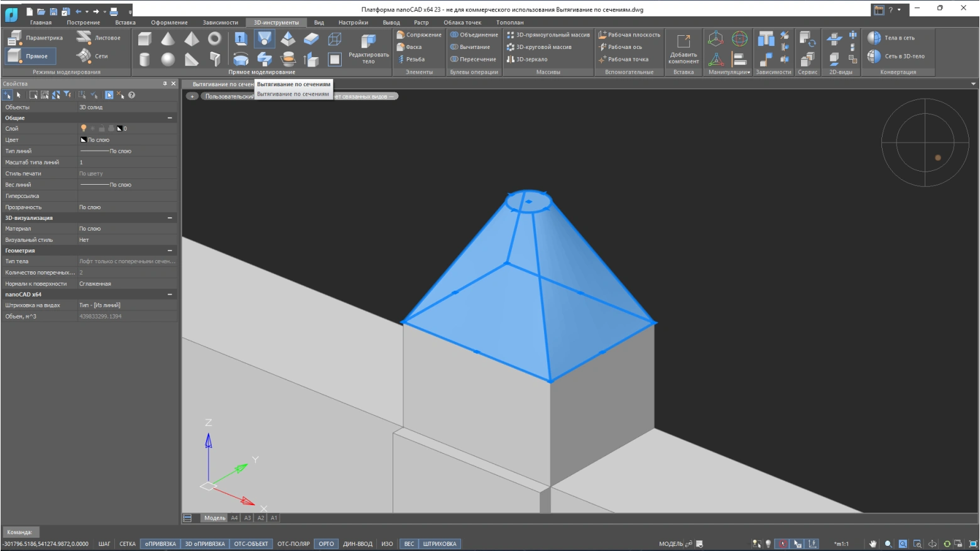Toggle оПРИВЯЗКА object snap
The image size is (980, 551).
pyautogui.click(x=160, y=544)
